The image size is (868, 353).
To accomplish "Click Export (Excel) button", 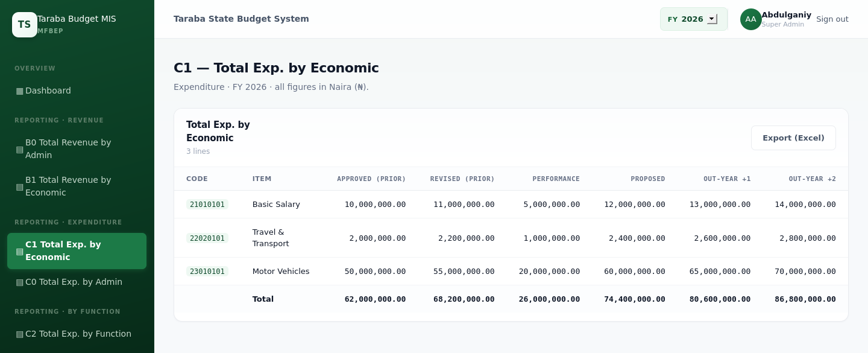I will click(x=793, y=138).
